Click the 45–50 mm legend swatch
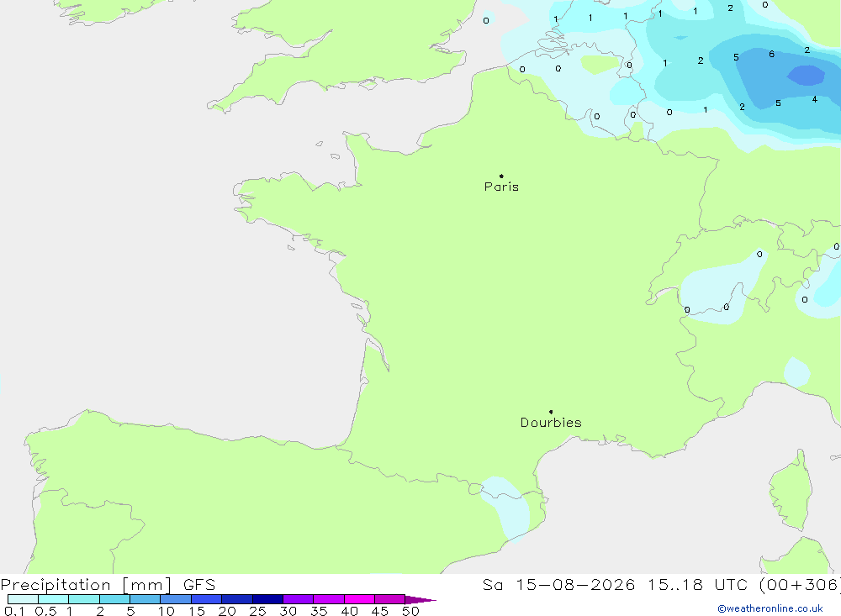 (x=389, y=599)
